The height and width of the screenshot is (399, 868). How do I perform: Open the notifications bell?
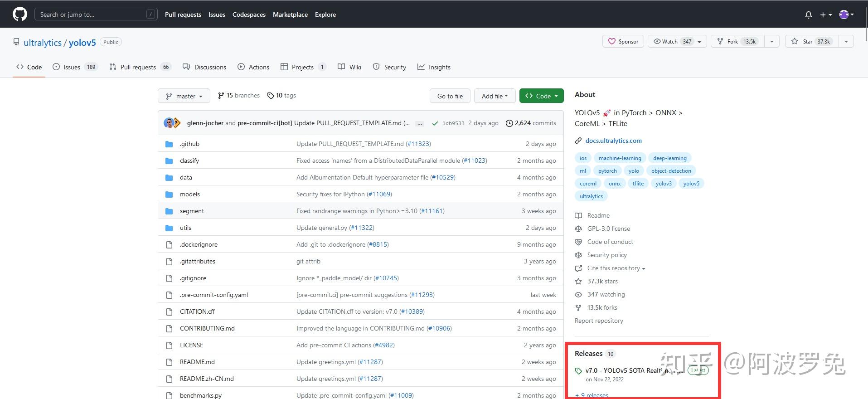pos(808,15)
